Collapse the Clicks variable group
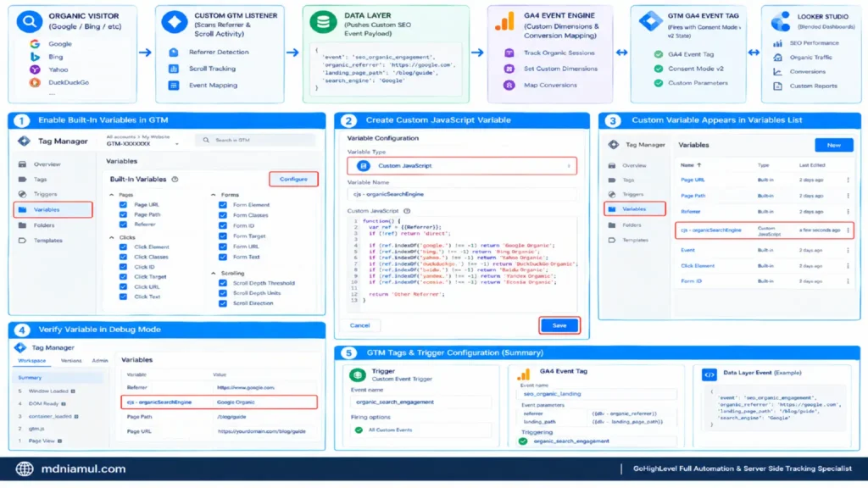Screen dimensions: 868x488 [112, 237]
